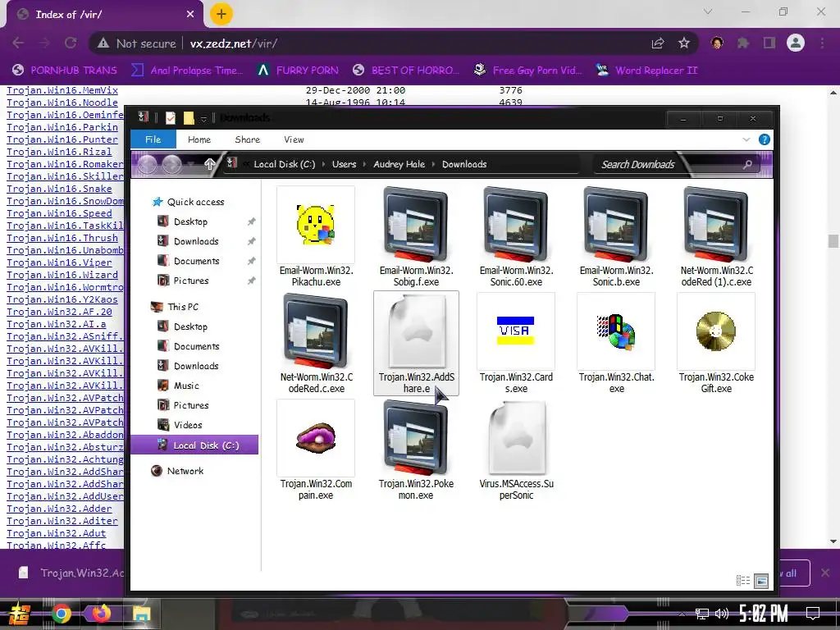Reload the vx.zedz.net page
The width and height of the screenshot is (840, 630).
pyautogui.click(x=71, y=43)
